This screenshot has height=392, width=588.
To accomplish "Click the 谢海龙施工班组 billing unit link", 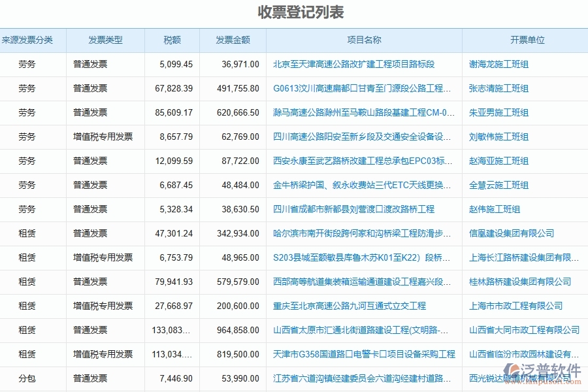I will (x=498, y=64).
